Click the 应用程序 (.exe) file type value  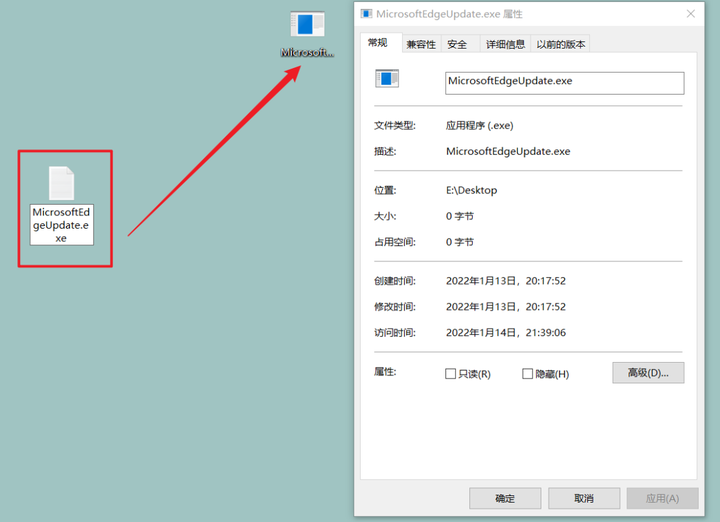tap(479, 125)
